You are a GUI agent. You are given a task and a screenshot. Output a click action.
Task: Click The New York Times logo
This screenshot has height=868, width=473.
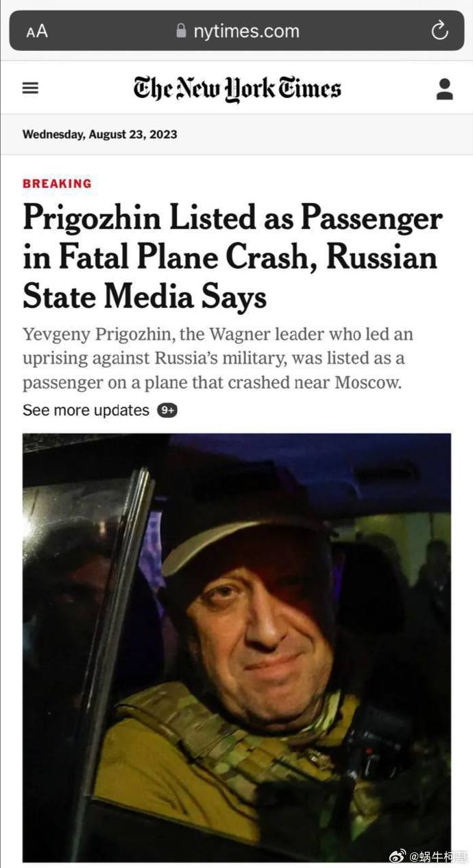[x=236, y=89]
